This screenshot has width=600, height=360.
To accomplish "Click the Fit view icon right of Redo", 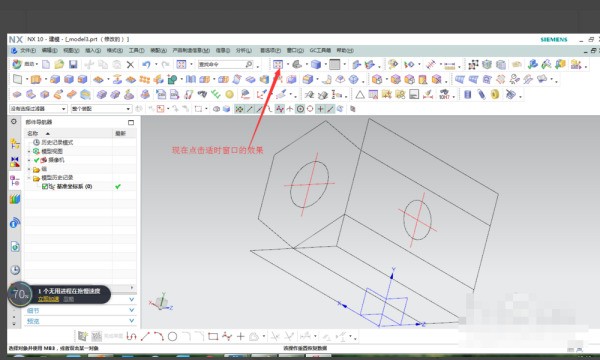I will click(x=181, y=64).
